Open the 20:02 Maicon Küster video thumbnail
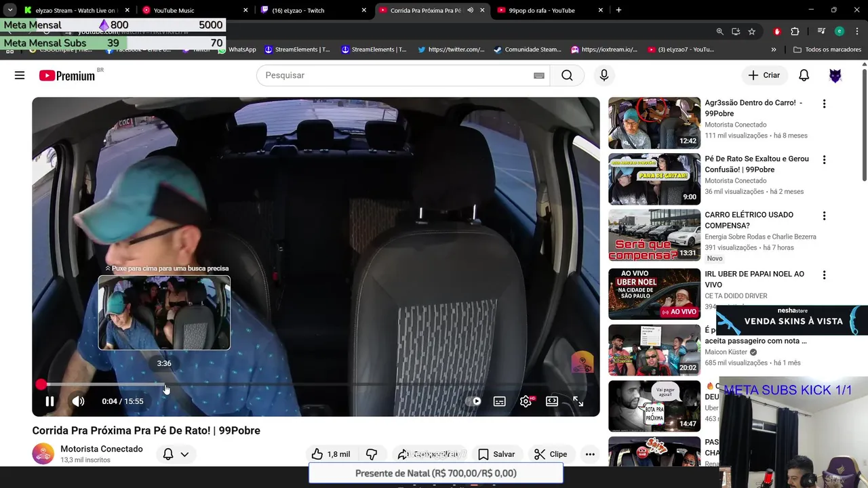 654,350
